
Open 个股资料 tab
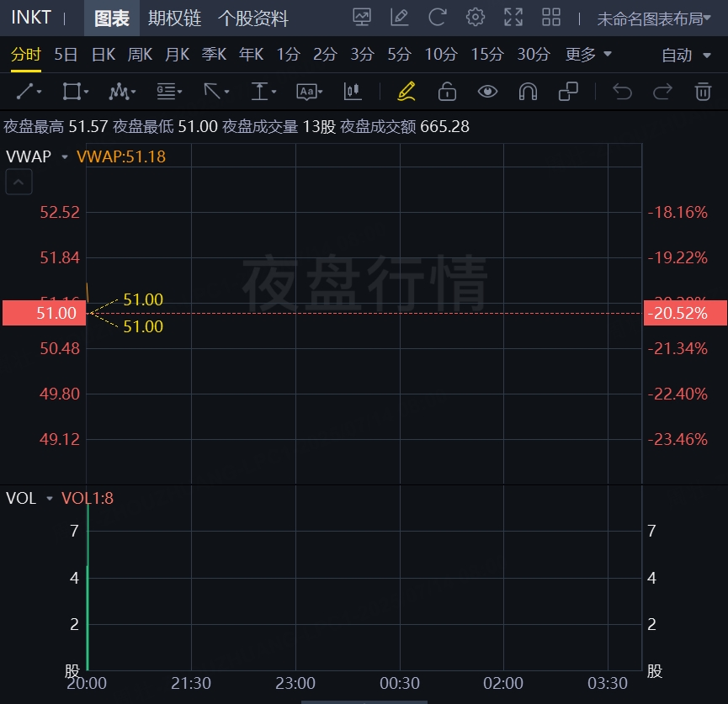[253, 19]
